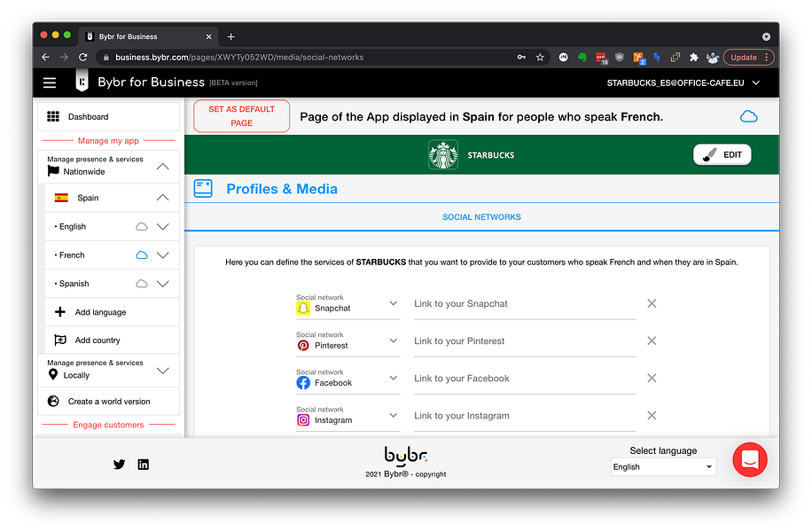812x532 pixels.
Task: Click the Spain flag icon
Action: pyautogui.click(x=62, y=198)
